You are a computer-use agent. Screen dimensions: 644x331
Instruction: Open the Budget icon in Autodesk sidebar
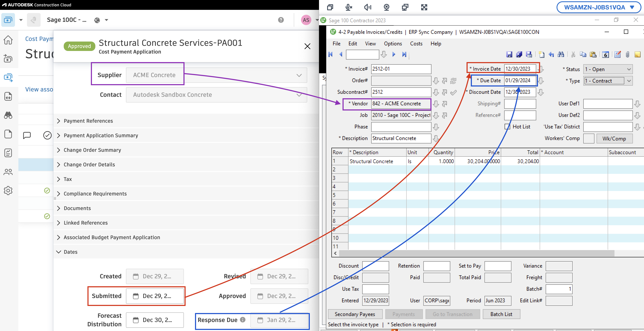tap(8, 59)
